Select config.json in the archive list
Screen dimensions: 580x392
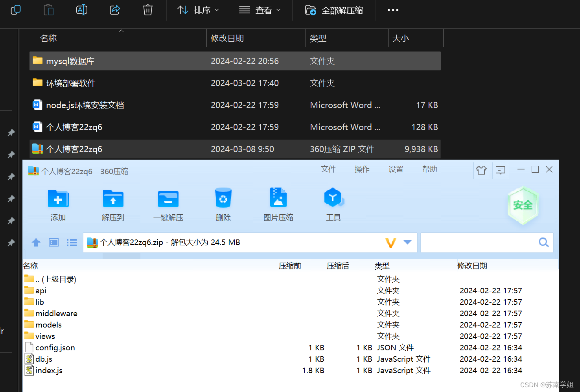[x=55, y=347]
